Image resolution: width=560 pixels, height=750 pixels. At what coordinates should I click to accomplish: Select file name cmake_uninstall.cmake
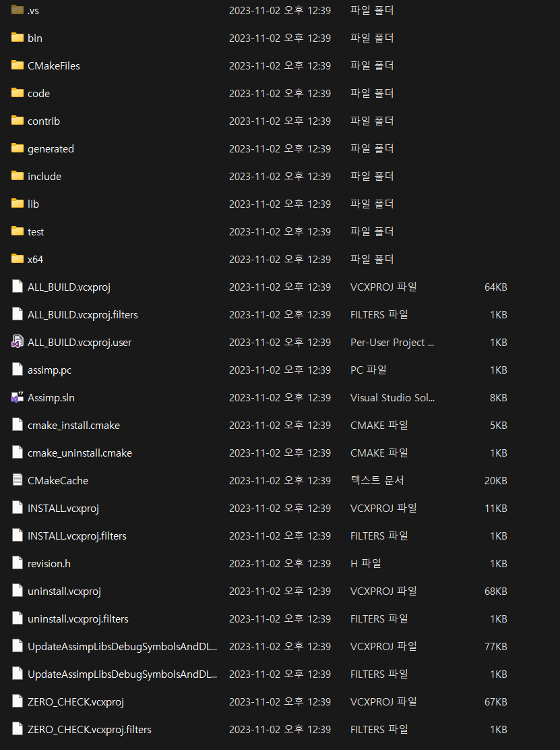click(80, 453)
